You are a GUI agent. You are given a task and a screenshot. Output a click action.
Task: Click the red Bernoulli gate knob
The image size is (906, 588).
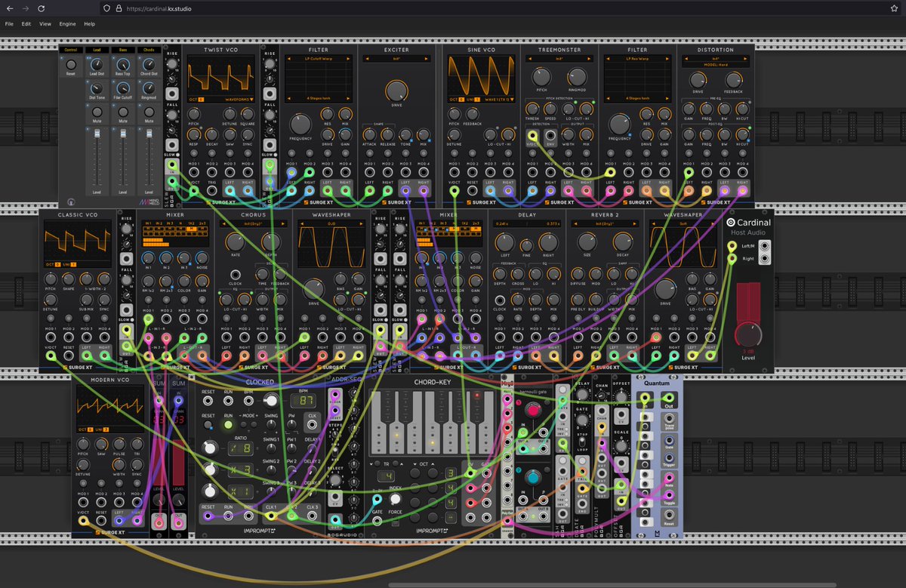click(x=535, y=411)
